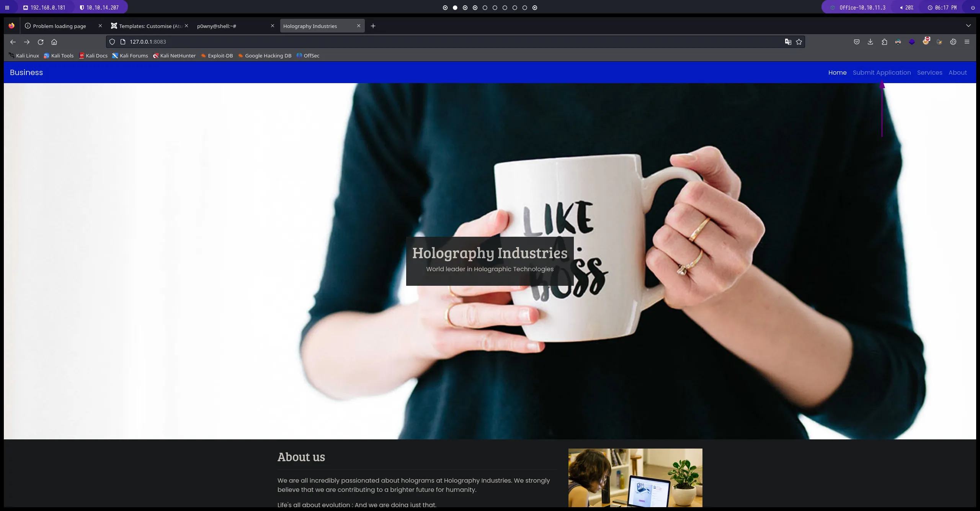980x511 pixels.
Task: Open the Extensions puzzle-piece icon
Action: coord(884,42)
